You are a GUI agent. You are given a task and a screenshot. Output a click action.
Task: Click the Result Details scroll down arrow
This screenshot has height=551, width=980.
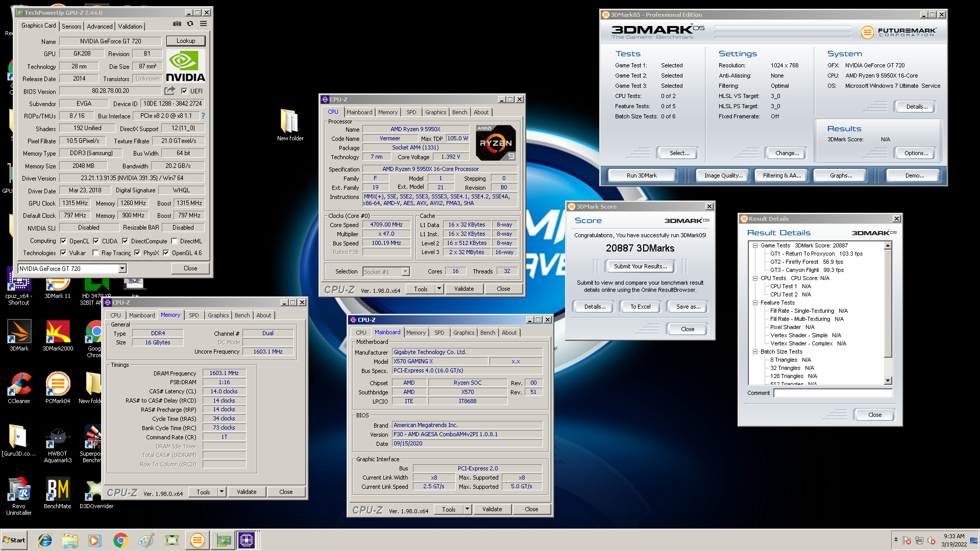(x=888, y=381)
